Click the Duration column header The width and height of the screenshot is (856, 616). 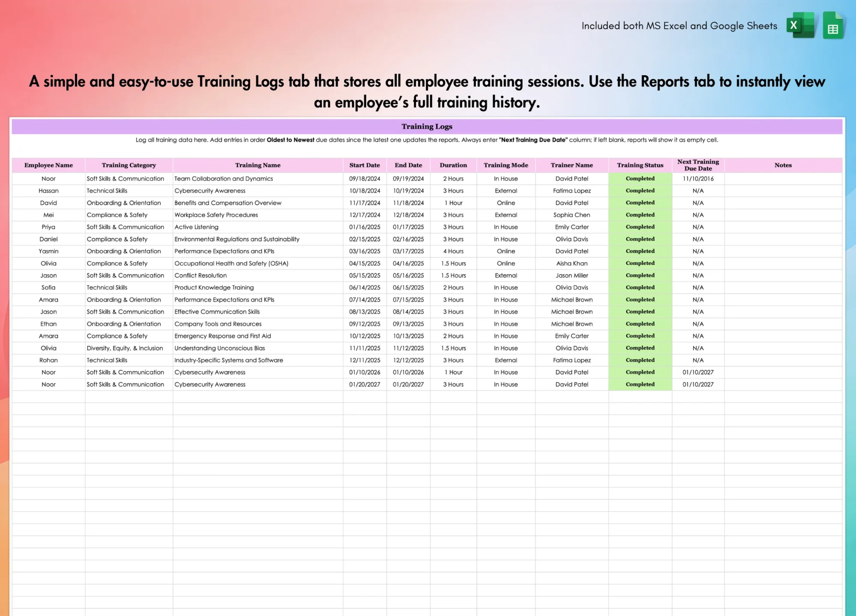coord(453,165)
